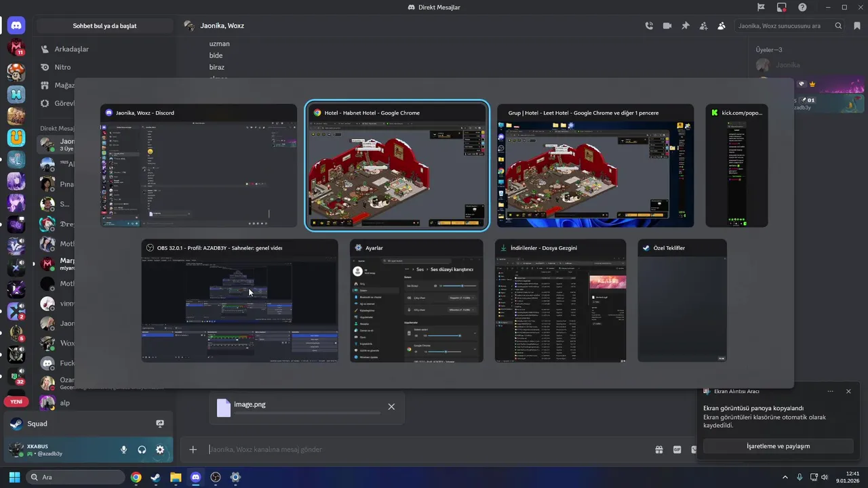Screen dimensions: 868x488
Task: Open pinned messages
Action: [x=686, y=26]
